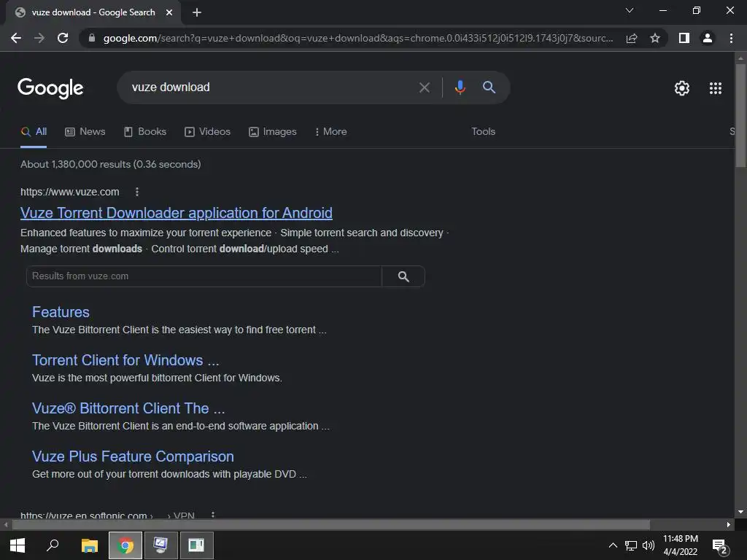Viewport: 747px width, 560px height.
Task: Submit search with the magnifier icon
Action: (x=489, y=87)
